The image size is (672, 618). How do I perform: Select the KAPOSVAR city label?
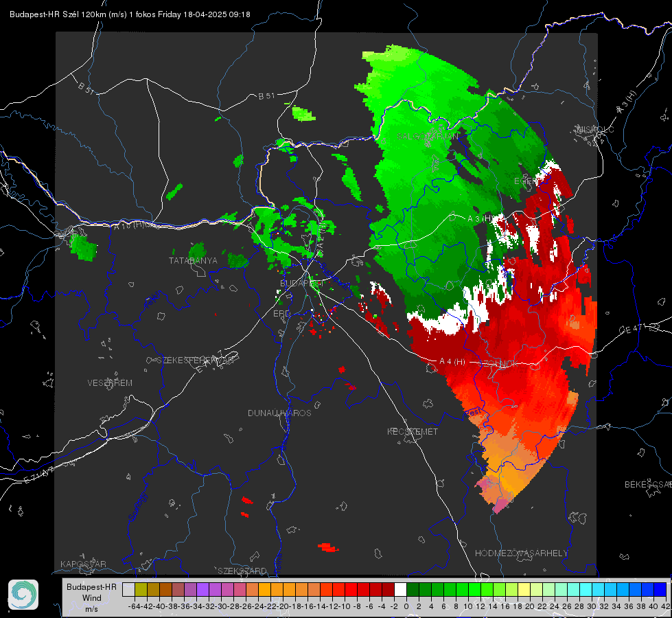83,564
